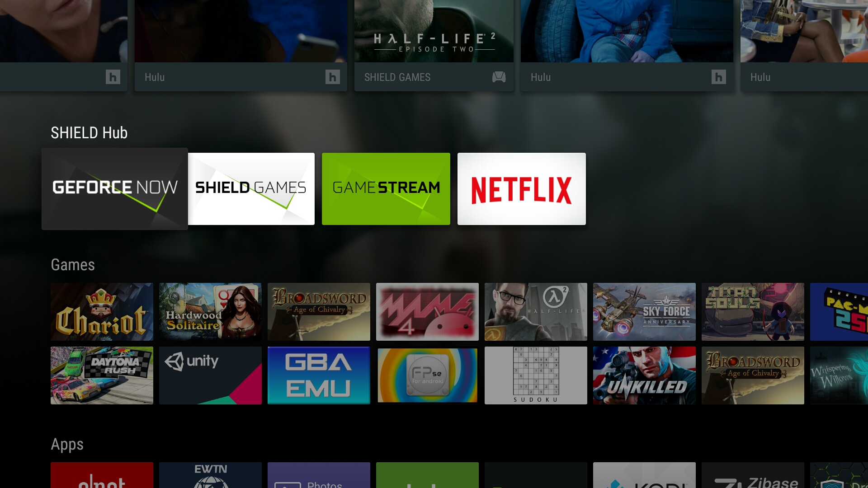Launch Sky Force Anniversary game
868x488 pixels.
click(x=644, y=312)
